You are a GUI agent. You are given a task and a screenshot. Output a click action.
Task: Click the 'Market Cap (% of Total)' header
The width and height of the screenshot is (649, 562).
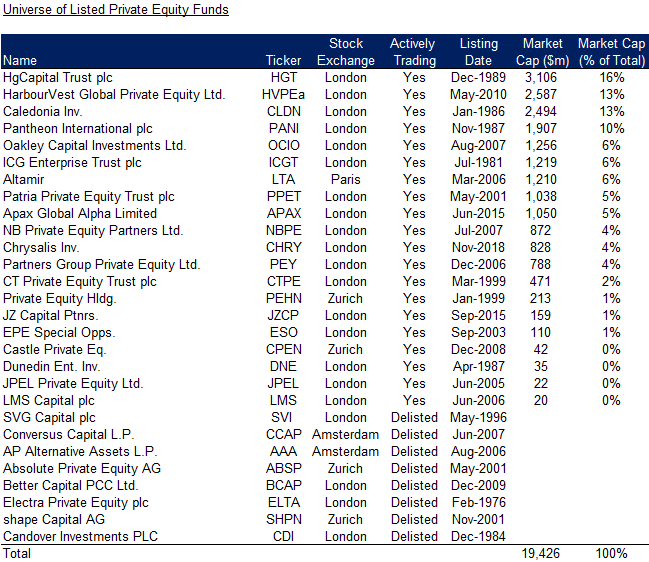(612, 52)
